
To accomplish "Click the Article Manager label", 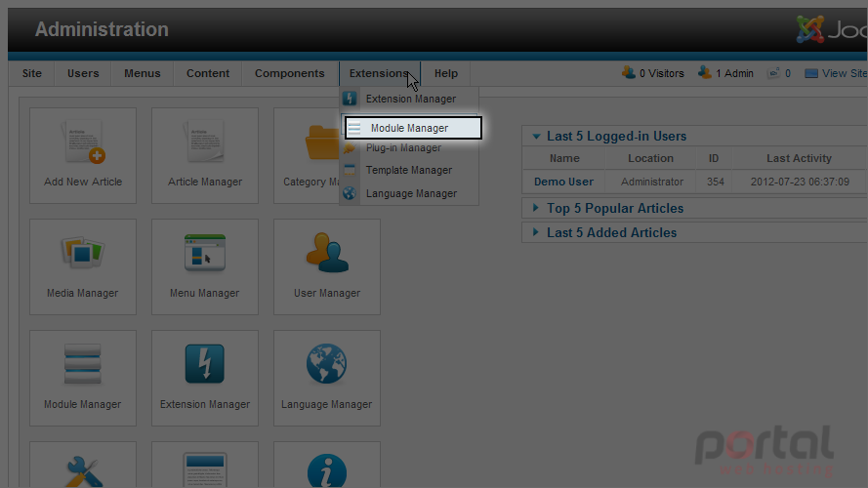I will 205,182.
